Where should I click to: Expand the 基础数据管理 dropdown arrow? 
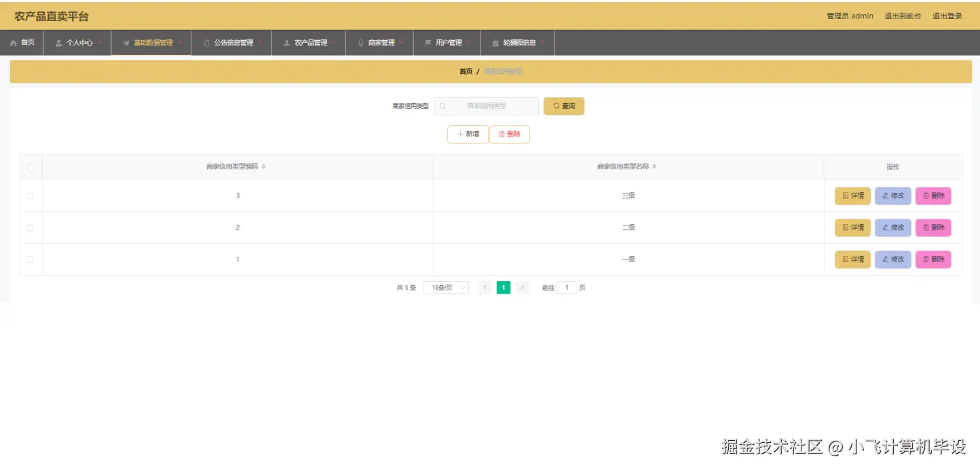tap(179, 43)
